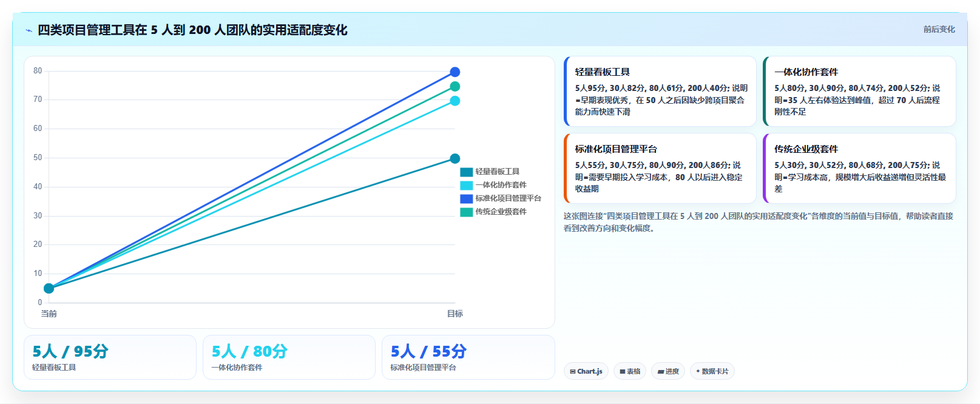Toggle the 传统企业级套件 legend color box

tap(466, 212)
